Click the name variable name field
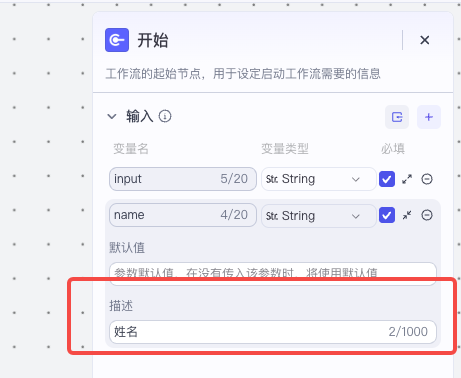 [183, 215]
